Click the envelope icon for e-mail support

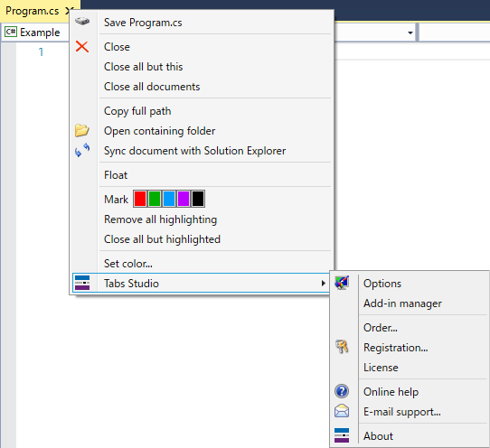[x=342, y=411]
